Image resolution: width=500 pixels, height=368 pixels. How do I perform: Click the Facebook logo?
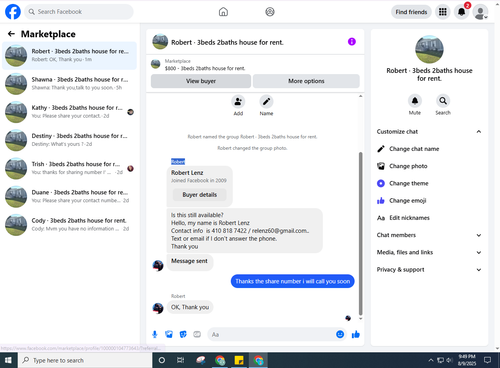pos(13,12)
